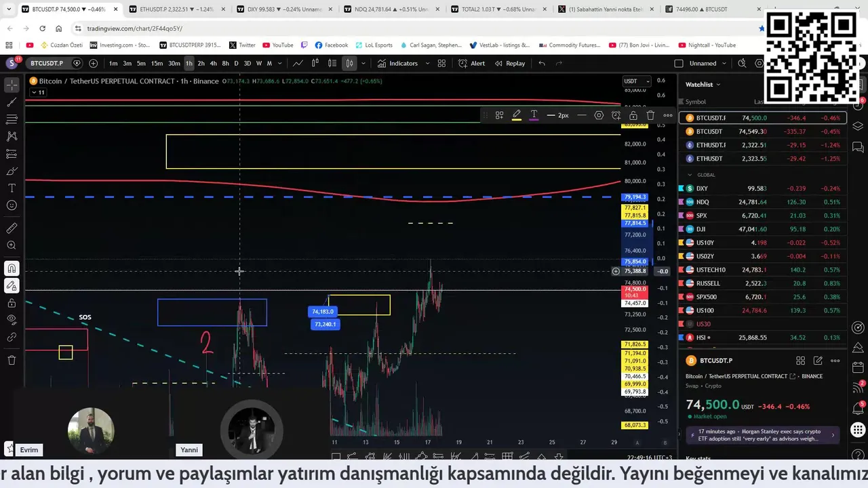Select the text annotation tool
868x488 pixels.
click(12, 188)
